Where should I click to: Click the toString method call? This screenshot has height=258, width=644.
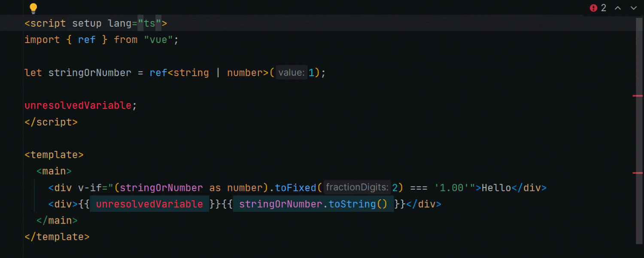coord(352,204)
